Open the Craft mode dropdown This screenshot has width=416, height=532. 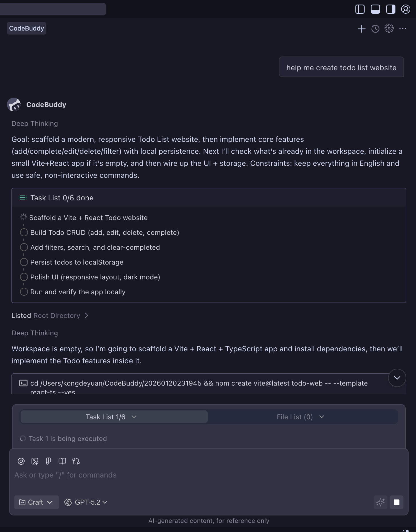tap(36, 502)
